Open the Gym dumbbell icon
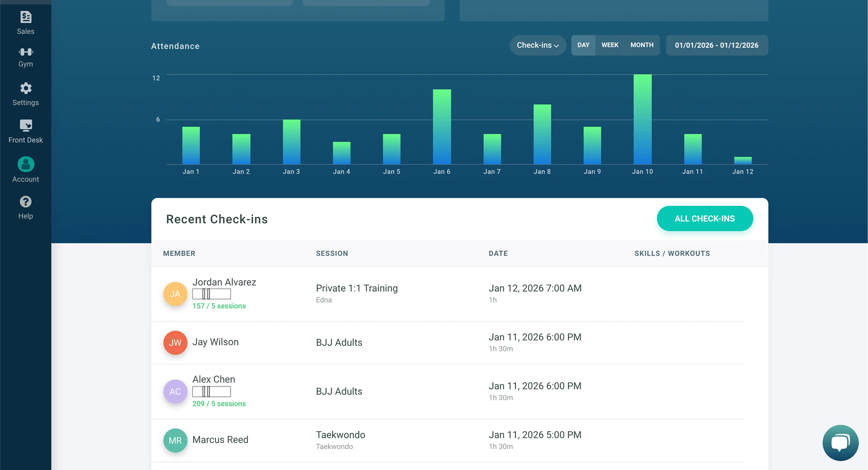Screen dimensions: 868x470 26,52
